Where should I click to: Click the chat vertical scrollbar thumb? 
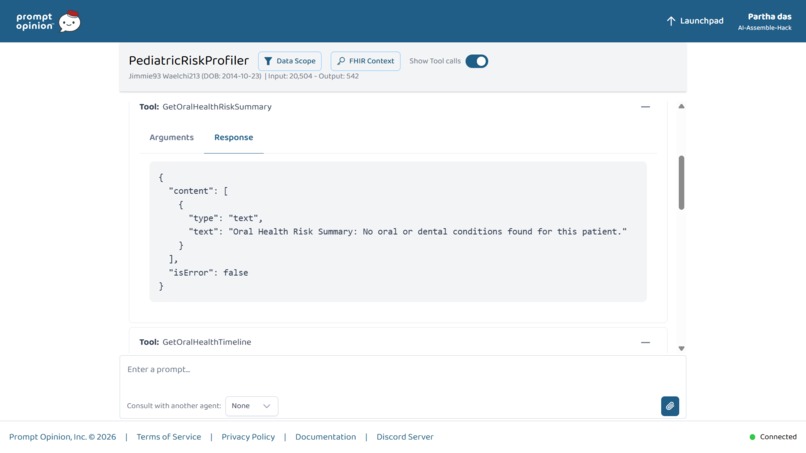pos(681,183)
